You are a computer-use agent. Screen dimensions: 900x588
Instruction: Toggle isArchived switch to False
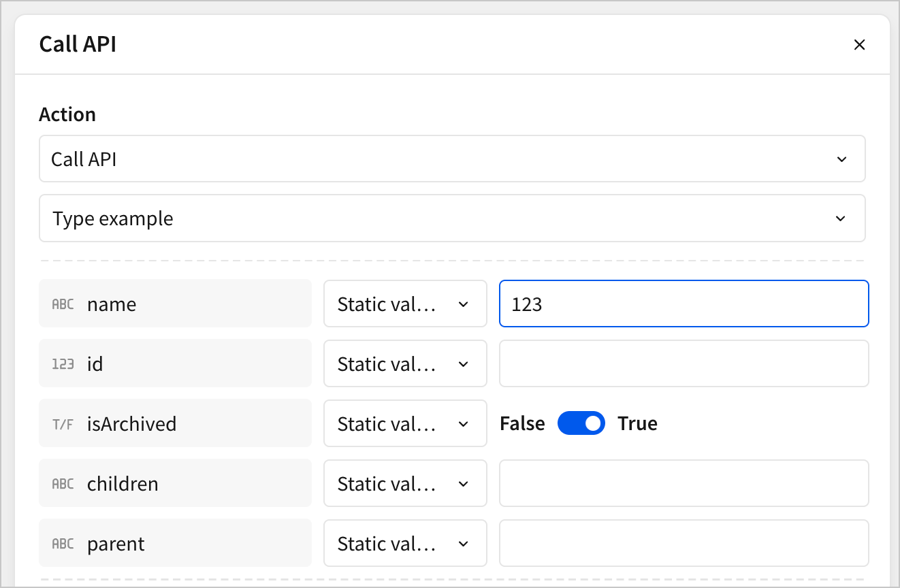tap(581, 423)
